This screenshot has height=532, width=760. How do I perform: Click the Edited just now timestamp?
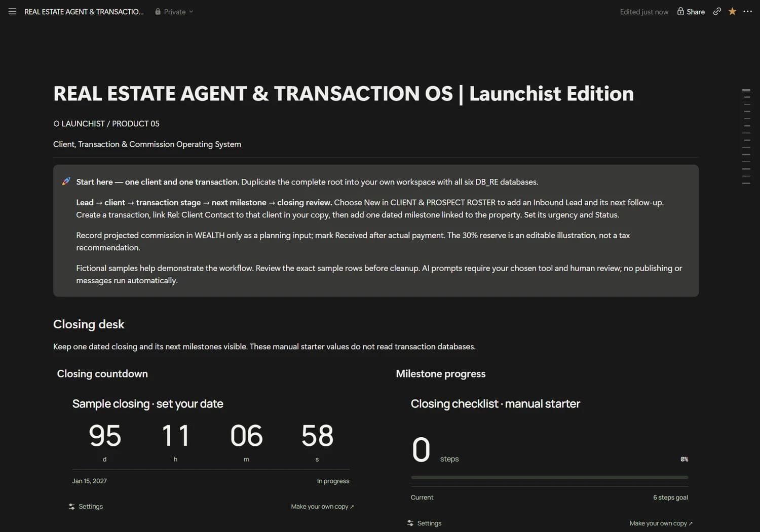pyautogui.click(x=644, y=12)
